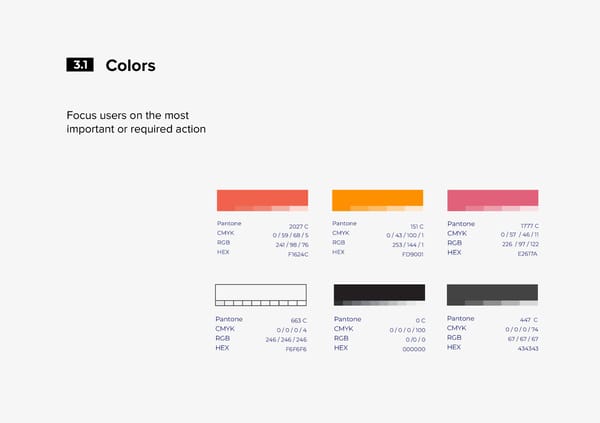Select the white outlined color swatch
600x423 pixels.
click(260, 292)
